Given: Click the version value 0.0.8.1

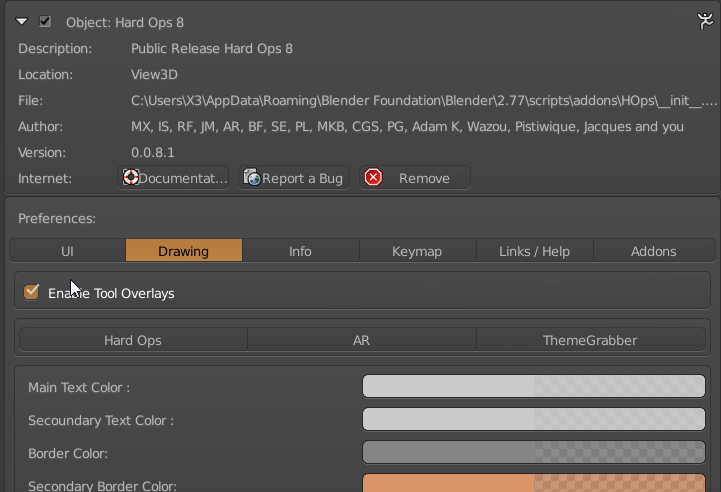Looking at the screenshot, I should [x=153, y=153].
